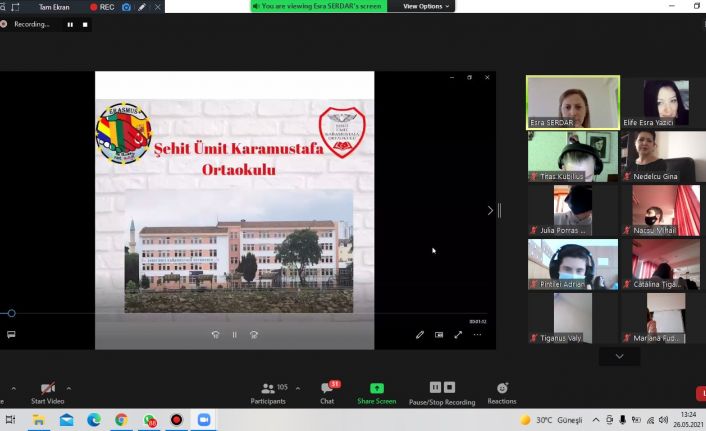Open volume control in system tray
706x431 pixels.
663,420
